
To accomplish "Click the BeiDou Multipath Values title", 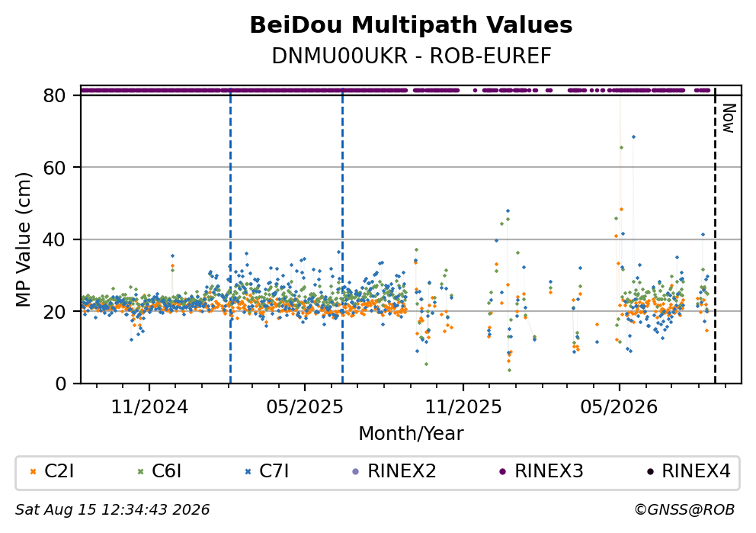I will pyautogui.click(x=411, y=25).
